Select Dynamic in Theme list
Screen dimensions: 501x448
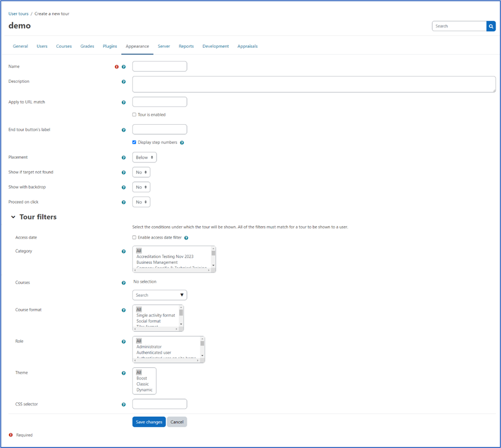(x=144, y=390)
